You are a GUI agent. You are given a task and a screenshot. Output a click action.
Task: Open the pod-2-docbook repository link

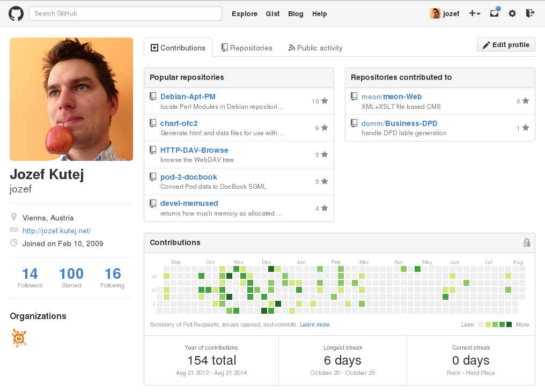[189, 177]
